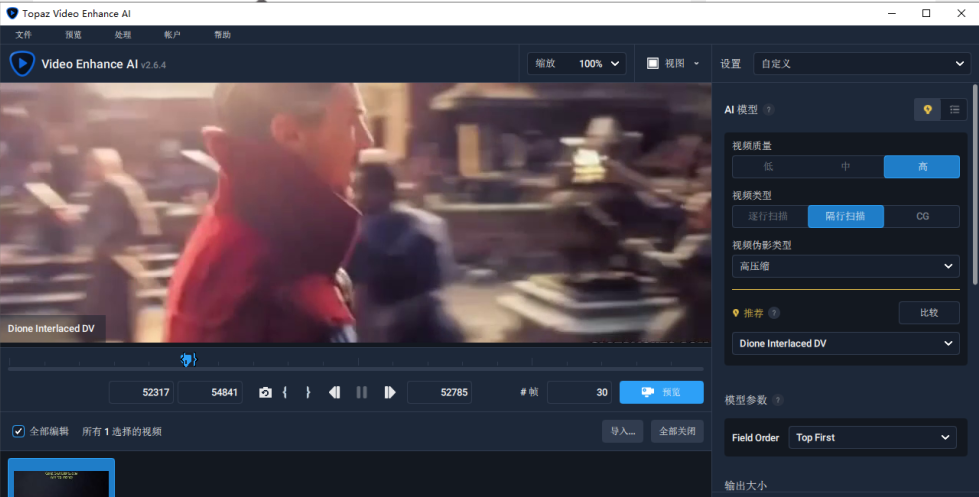Screen dimensions: 979x497
Task: Select CG video type
Action: pyautogui.click(x=922, y=216)
